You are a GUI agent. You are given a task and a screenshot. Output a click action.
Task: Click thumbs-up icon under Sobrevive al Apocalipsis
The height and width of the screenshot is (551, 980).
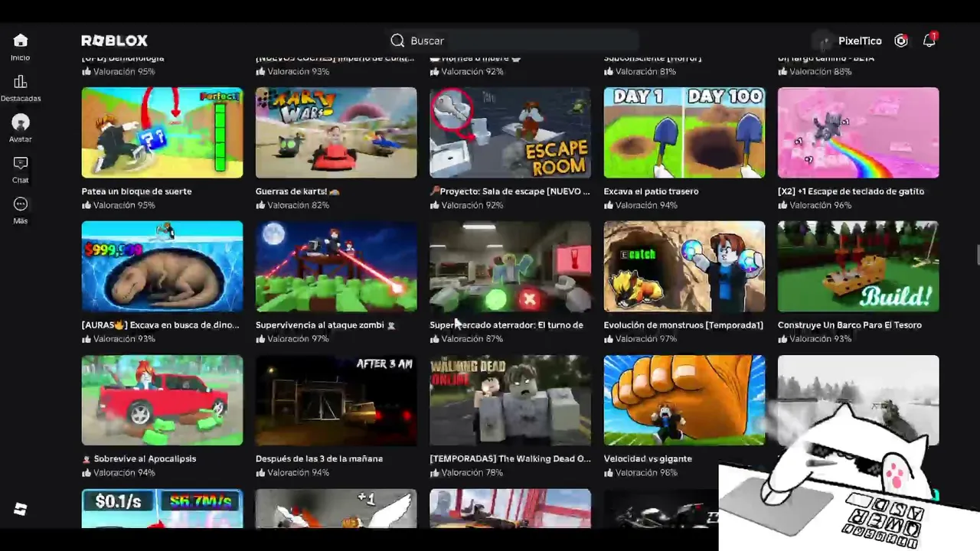click(x=87, y=472)
